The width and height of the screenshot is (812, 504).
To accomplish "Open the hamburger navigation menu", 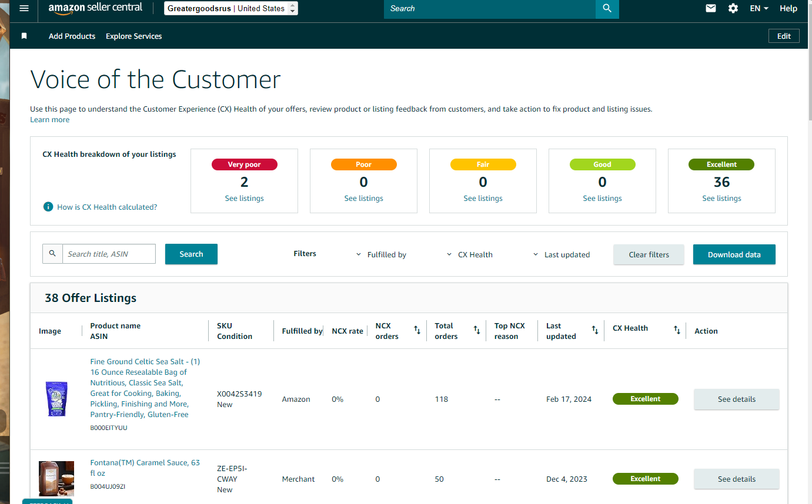I will pyautogui.click(x=24, y=8).
